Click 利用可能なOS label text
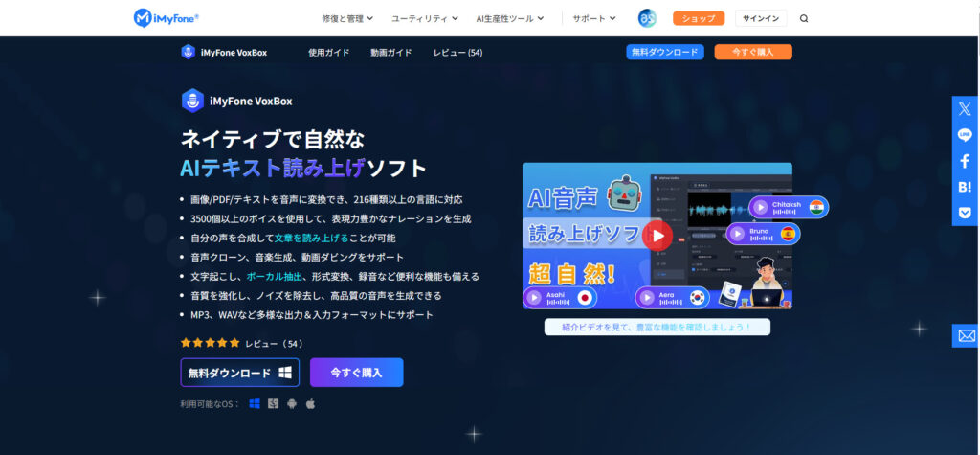This screenshot has width=980, height=455. point(210,404)
